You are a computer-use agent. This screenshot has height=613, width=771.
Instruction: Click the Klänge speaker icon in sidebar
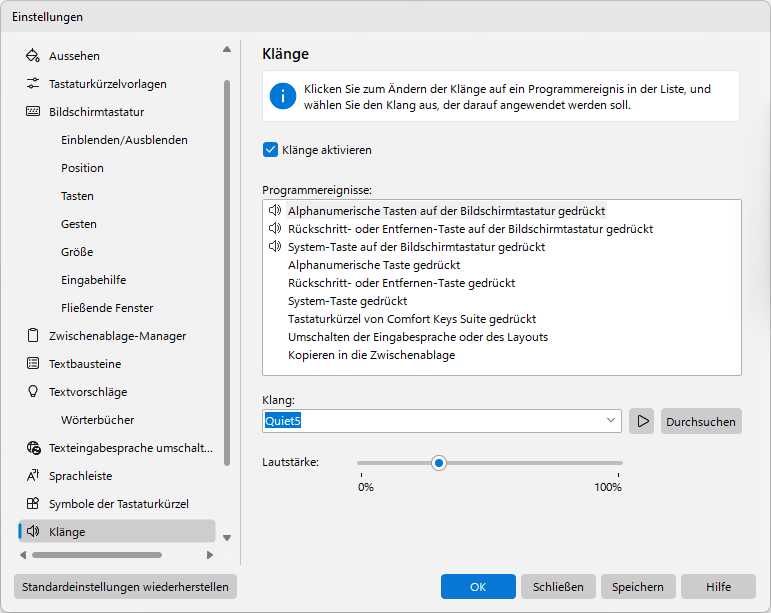coord(33,531)
